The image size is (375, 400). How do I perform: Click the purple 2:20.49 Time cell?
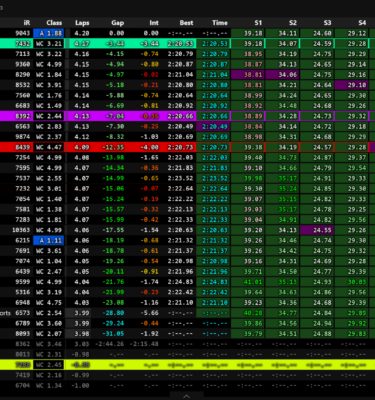pos(213,126)
